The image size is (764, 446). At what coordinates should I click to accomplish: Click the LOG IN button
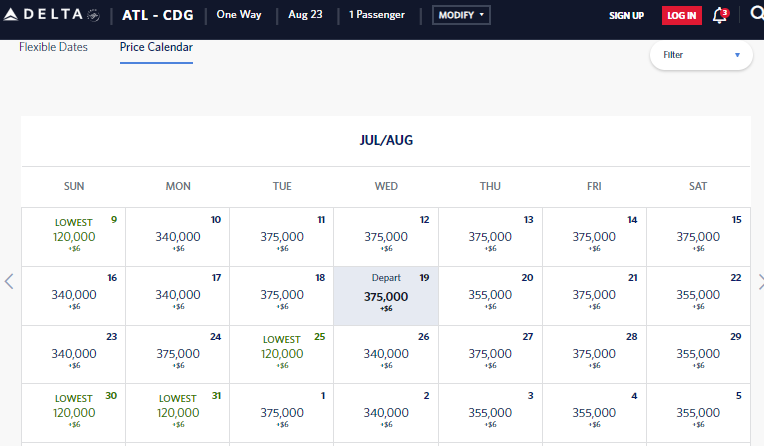point(681,16)
